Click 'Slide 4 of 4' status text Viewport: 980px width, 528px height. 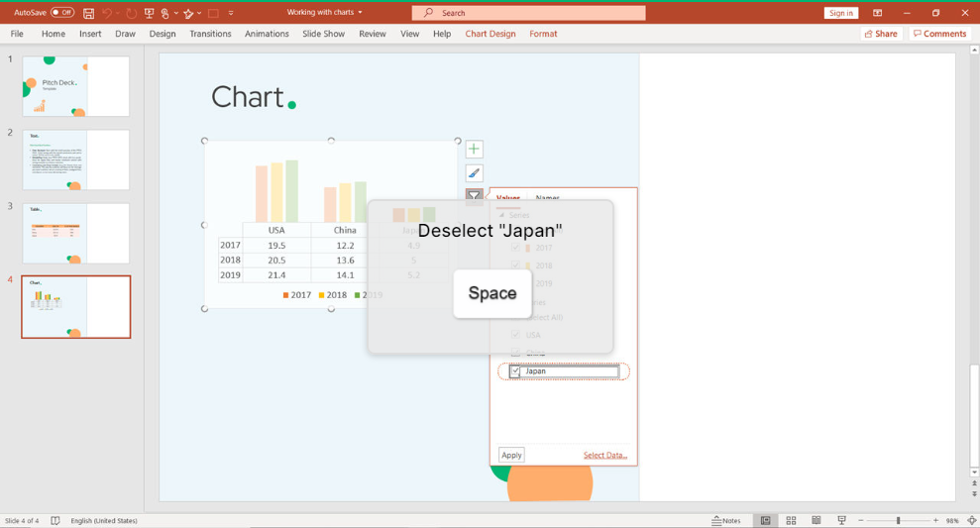[x=22, y=520]
